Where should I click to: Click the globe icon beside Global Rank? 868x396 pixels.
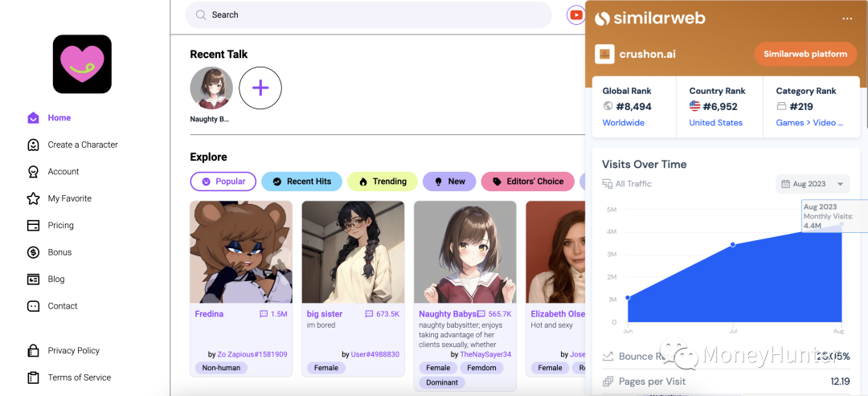coord(608,106)
